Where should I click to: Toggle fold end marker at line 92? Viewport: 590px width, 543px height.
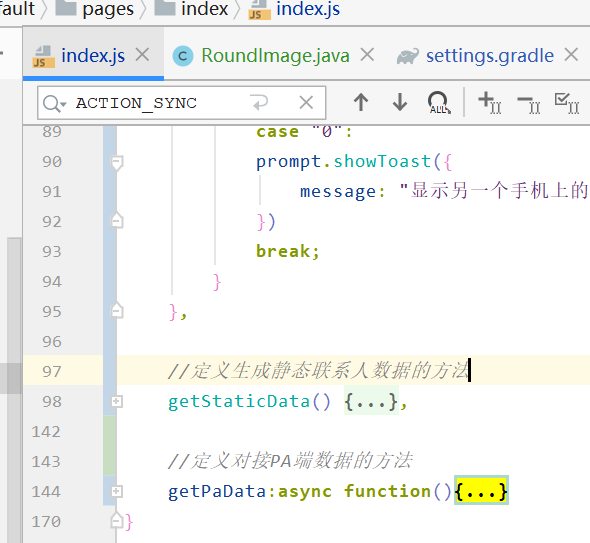click(x=117, y=220)
